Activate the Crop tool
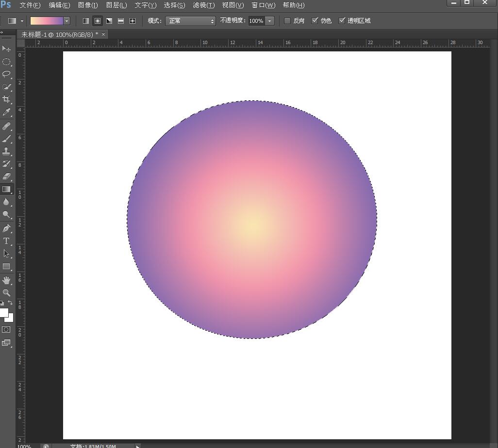Screen dimensions: 498x448 coord(6,99)
